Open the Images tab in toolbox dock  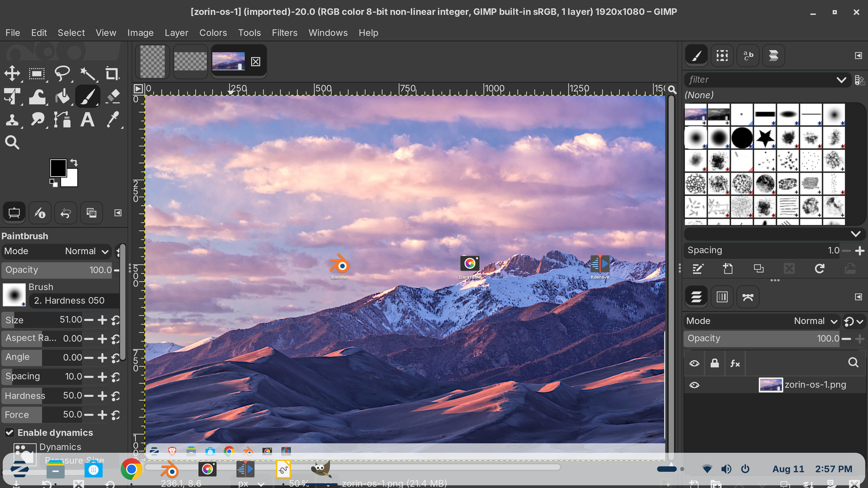(x=92, y=213)
